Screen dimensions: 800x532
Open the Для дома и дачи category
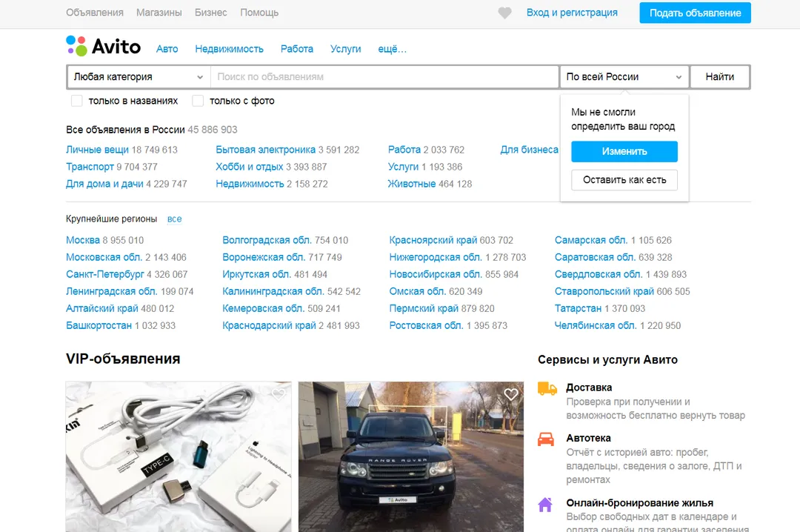[104, 184]
